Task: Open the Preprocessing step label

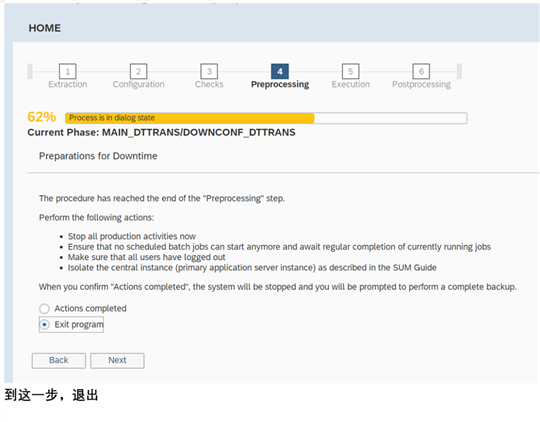Action: pos(280,84)
